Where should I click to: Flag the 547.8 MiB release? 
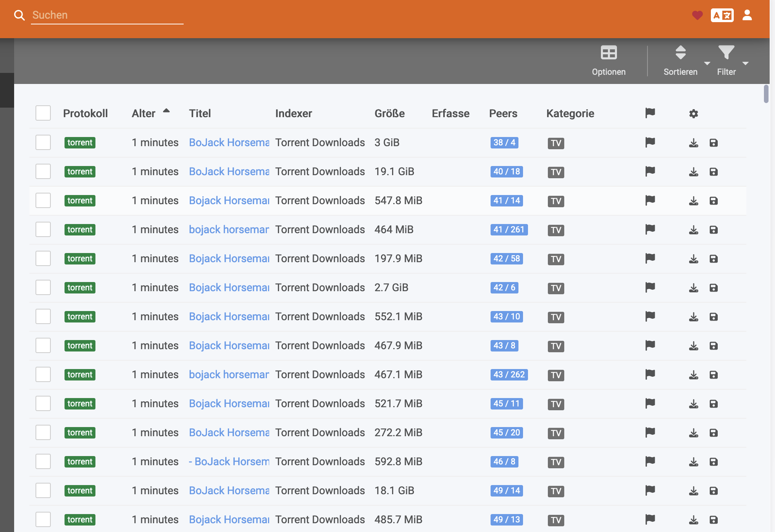(x=650, y=200)
